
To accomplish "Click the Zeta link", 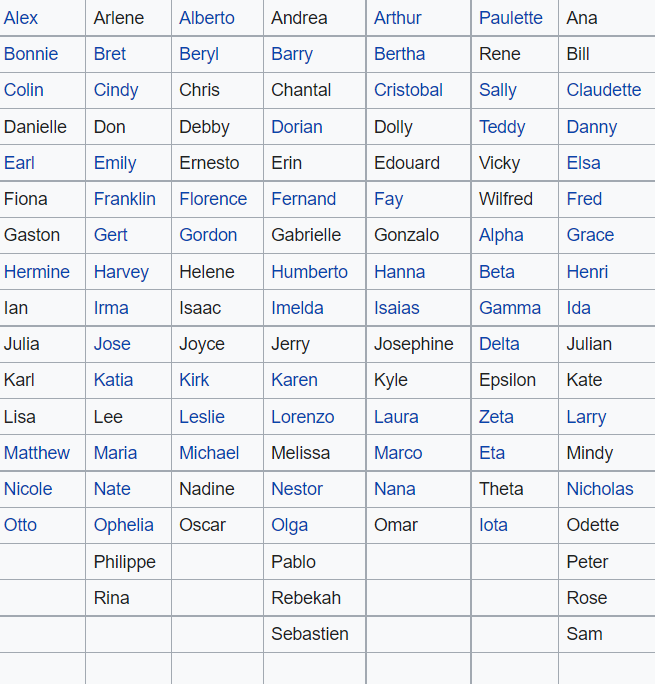I will [496, 417].
